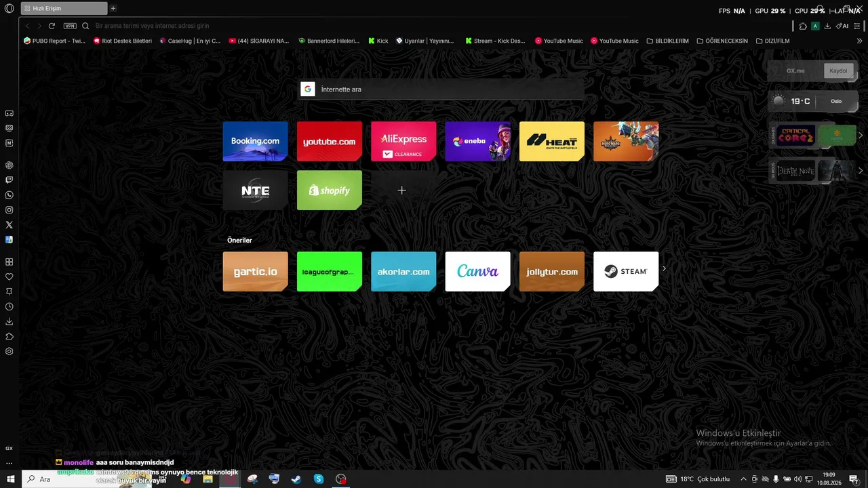Open the BİLDİKLERİM bookmarks folder

667,41
